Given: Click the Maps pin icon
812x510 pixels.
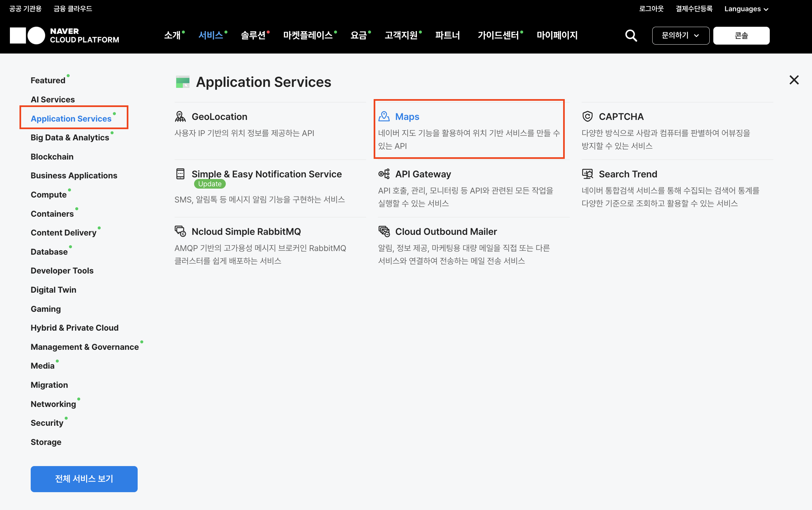Looking at the screenshot, I should coord(384,116).
